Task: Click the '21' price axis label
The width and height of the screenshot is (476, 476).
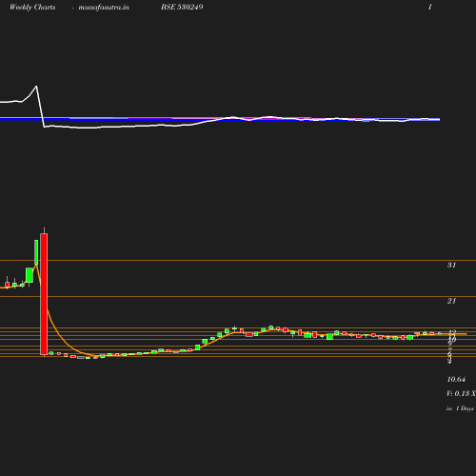Action: click(451, 301)
